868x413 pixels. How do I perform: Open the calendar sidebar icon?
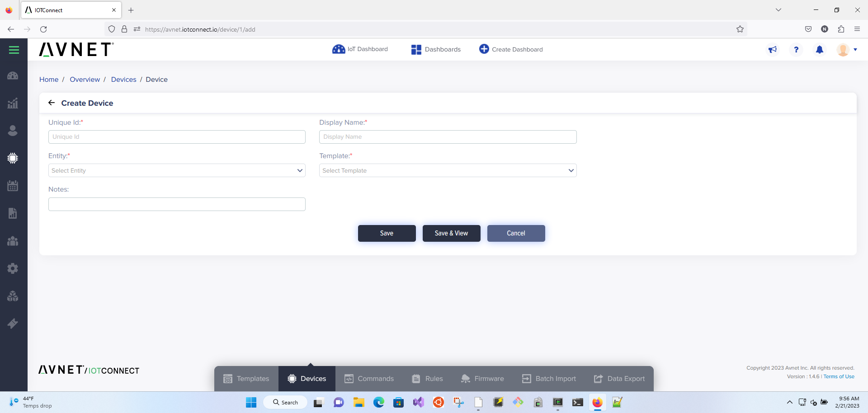[13, 186]
